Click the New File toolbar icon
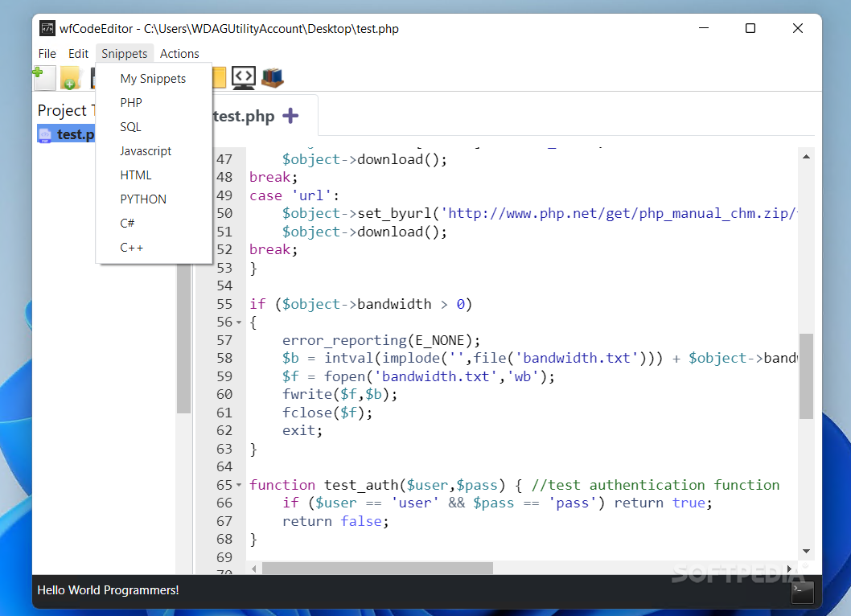The image size is (851, 616). pyautogui.click(x=44, y=78)
